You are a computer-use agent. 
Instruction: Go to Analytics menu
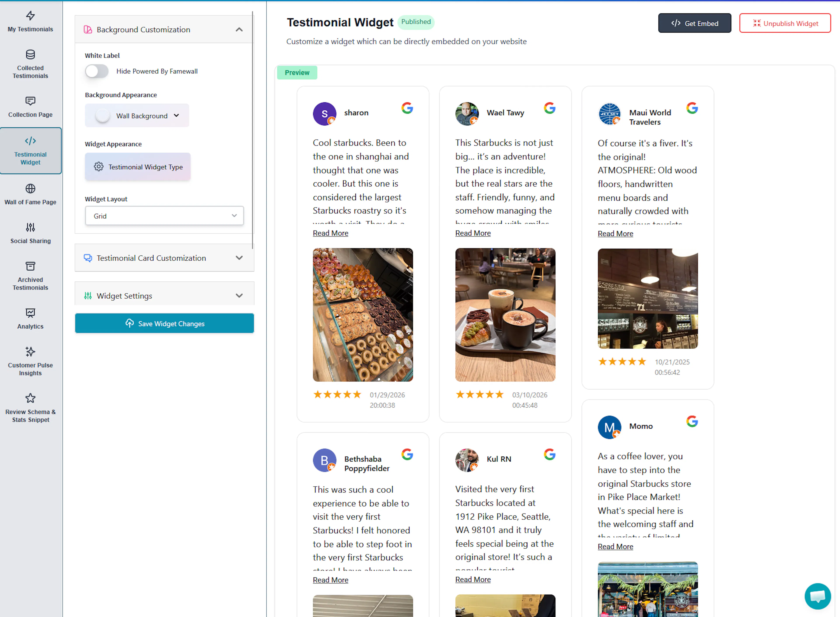tap(31, 319)
